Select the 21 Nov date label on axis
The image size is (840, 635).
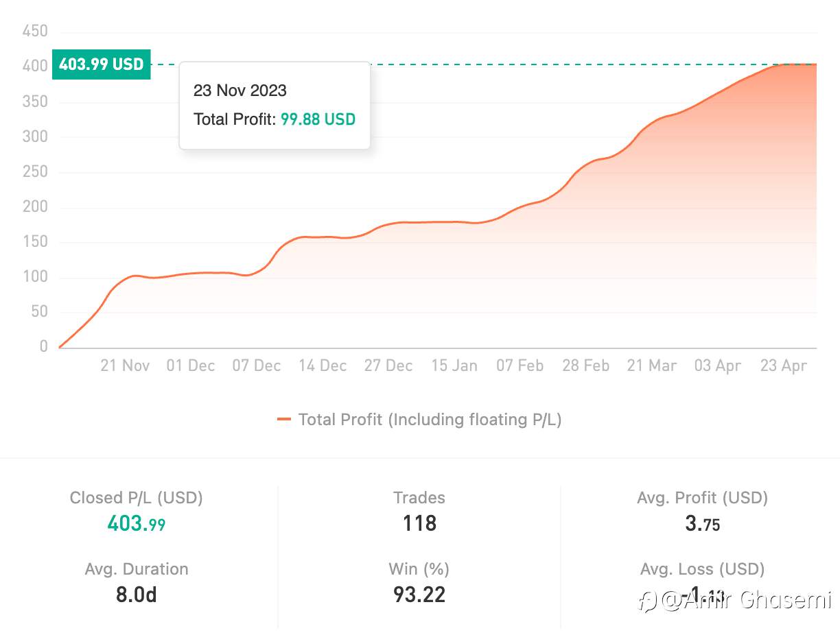pyautogui.click(x=125, y=366)
